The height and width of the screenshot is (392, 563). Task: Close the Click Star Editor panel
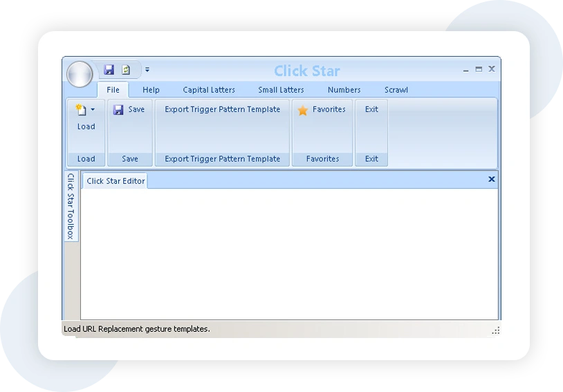pyautogui.click(x=492, y=179)
